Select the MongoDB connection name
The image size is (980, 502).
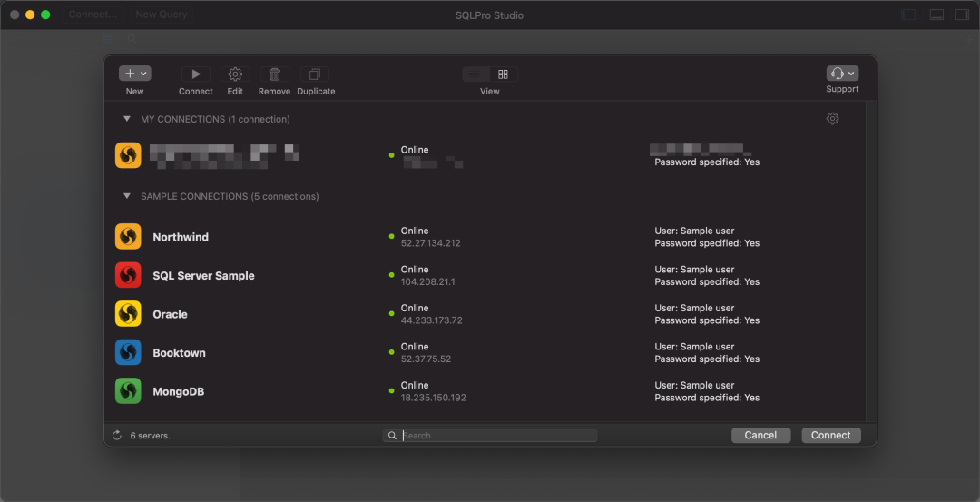click(179, 392)
